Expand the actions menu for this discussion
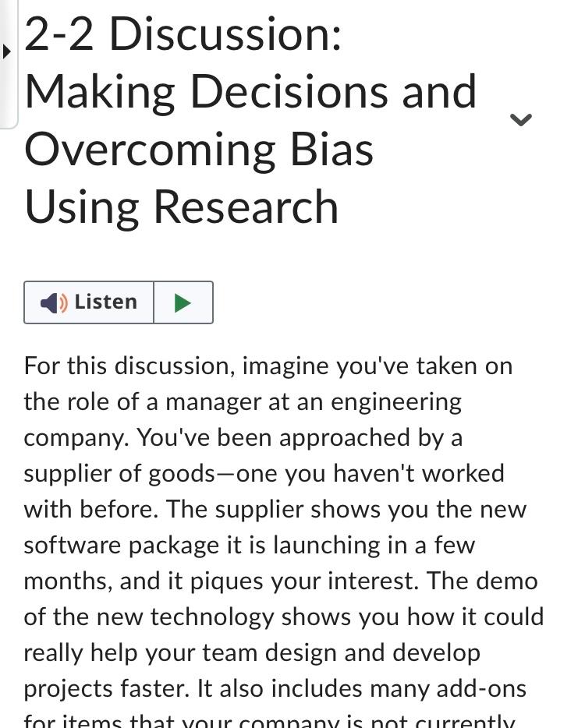 (520, 119)
